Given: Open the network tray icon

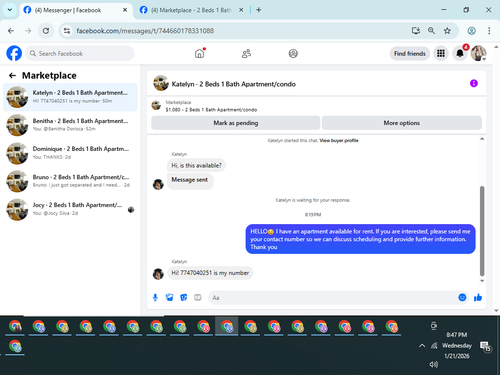Looking at the screenshot, I should tap(434, 346).
